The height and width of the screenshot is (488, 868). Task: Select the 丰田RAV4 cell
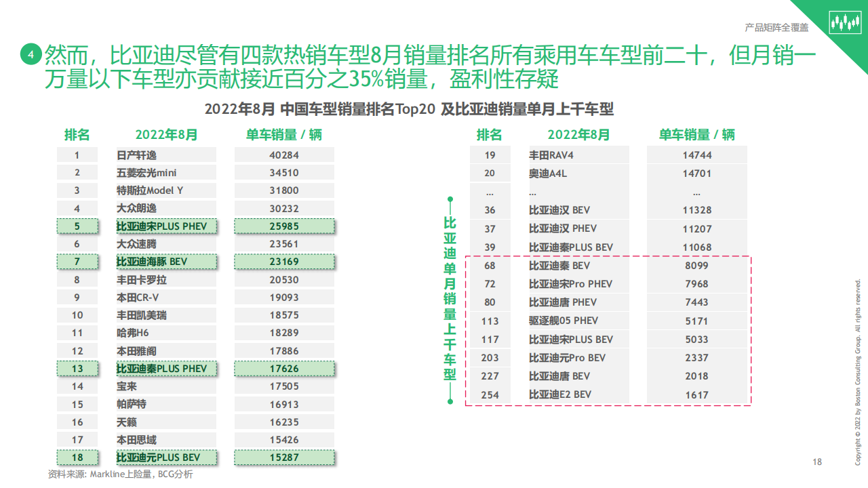click(579, 155)
